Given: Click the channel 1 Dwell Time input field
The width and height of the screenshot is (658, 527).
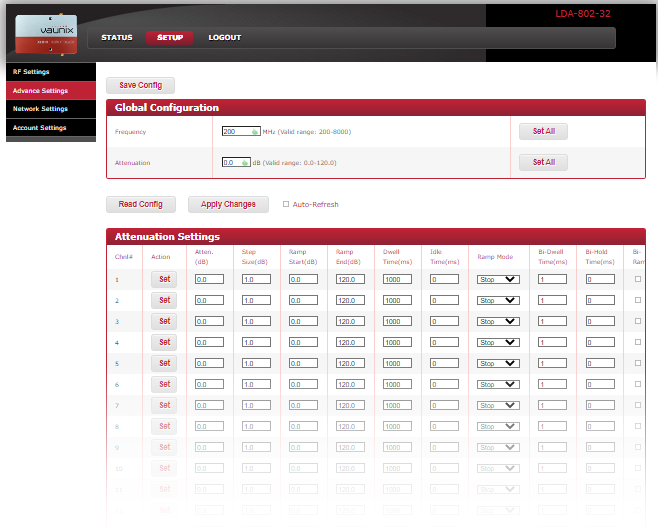Looking at the screenshot, I should (397, 279).
